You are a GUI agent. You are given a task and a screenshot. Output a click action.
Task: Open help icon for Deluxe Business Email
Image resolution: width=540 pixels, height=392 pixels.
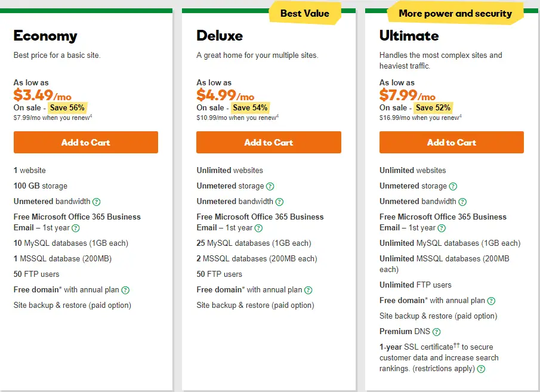[x=258, y=228]
